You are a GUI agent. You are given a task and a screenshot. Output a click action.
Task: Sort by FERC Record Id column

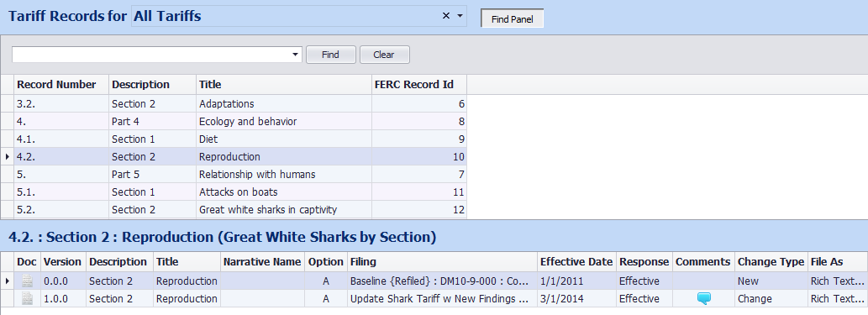click(x=419, y=85)
